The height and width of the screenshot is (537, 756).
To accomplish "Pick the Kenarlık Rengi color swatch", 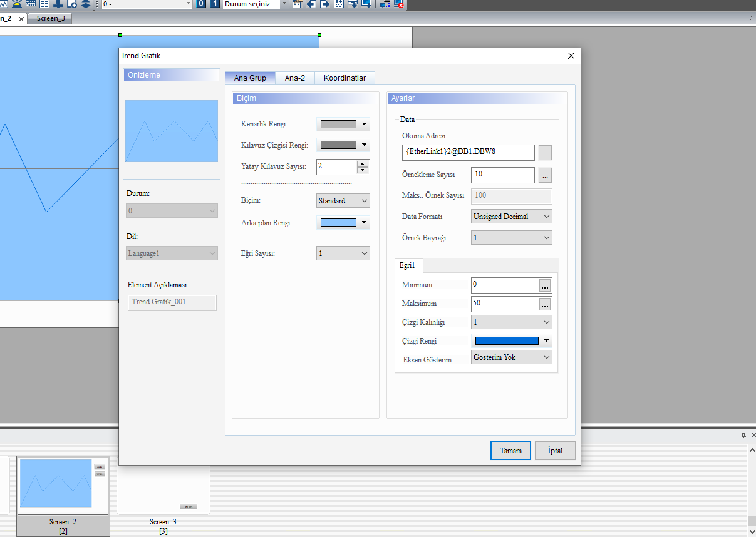I will [x=343, y=124].
